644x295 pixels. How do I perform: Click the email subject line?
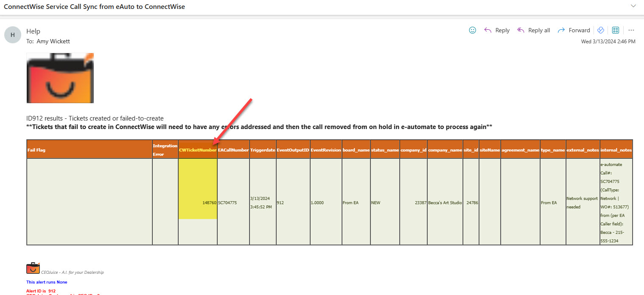click(94, 7)
